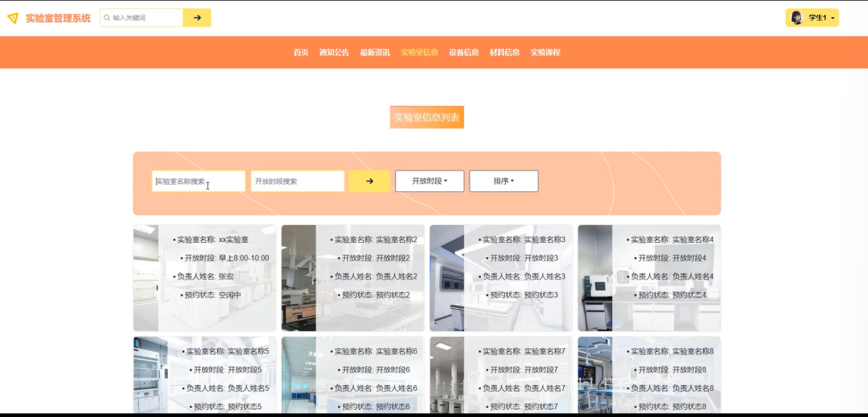Viewport: 868px width, 417px height.
Task: Click text 负责人姓名: 张宏
Action: (205, 276)
